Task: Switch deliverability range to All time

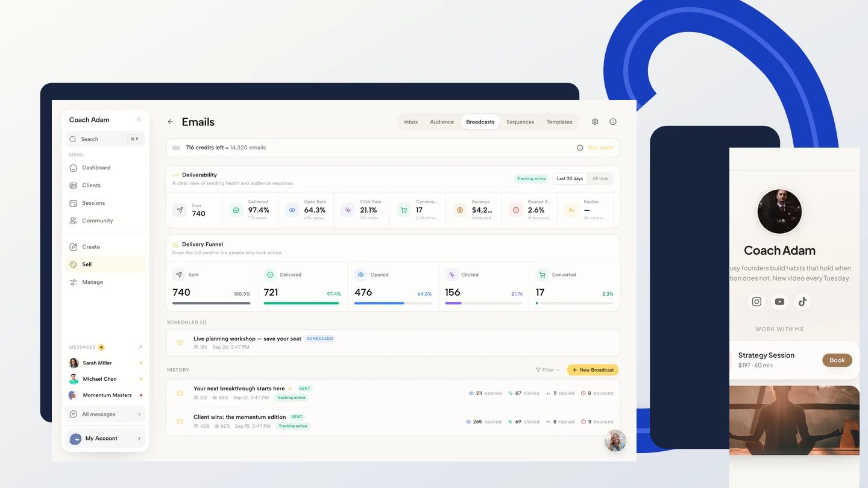Action: (600, 178)
